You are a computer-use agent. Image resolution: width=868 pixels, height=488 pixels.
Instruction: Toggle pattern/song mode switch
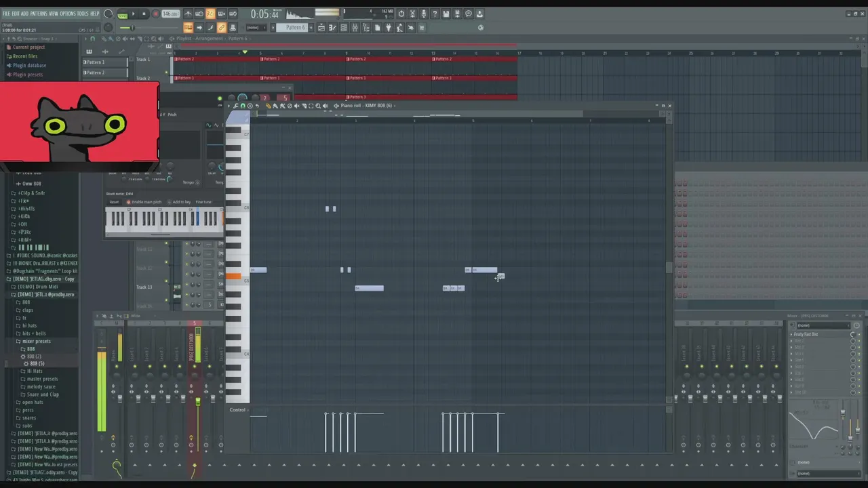pyautogui.click(x=122, y=14)
